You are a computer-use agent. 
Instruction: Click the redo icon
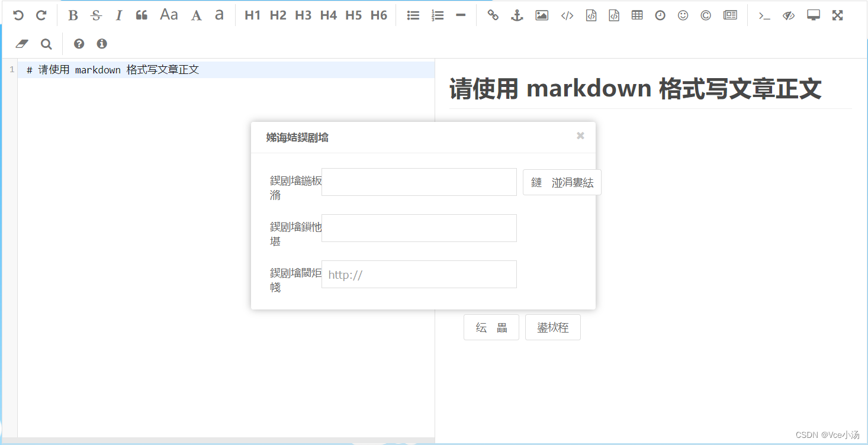click(41, 15)
